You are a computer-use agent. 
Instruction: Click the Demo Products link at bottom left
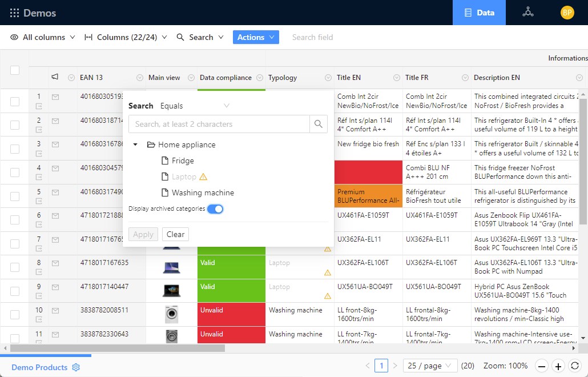[38, 368]
